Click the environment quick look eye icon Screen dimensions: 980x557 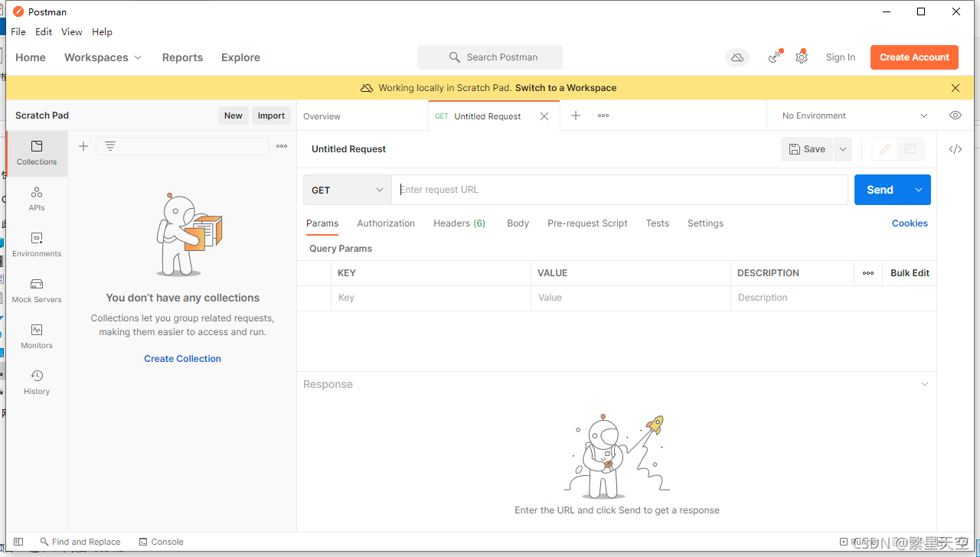(955, 116)
